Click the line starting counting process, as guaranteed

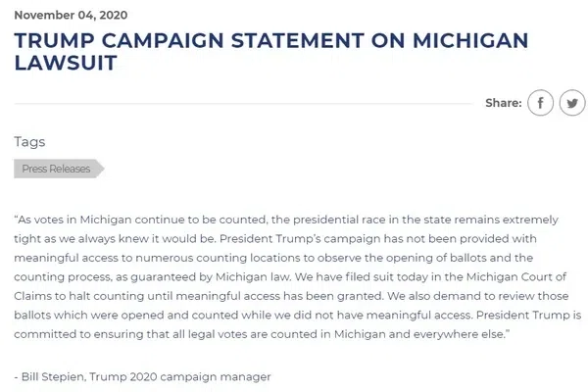(290, 276)
